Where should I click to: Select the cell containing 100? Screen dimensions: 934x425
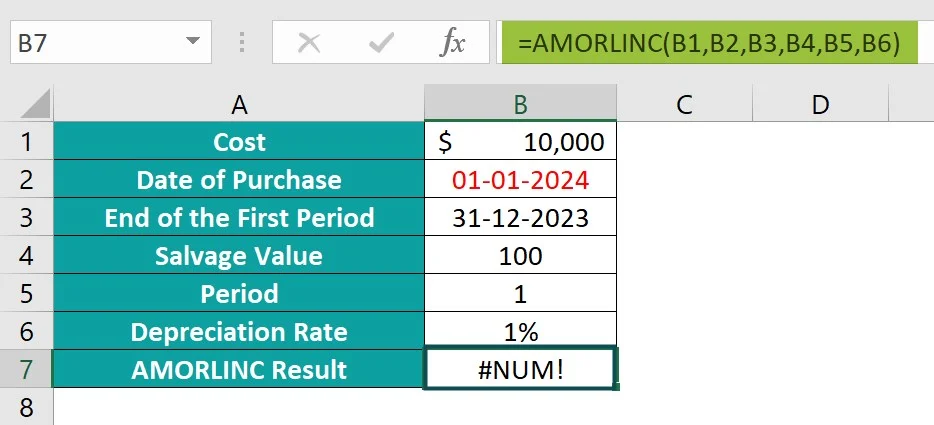(x=521, y=256)
